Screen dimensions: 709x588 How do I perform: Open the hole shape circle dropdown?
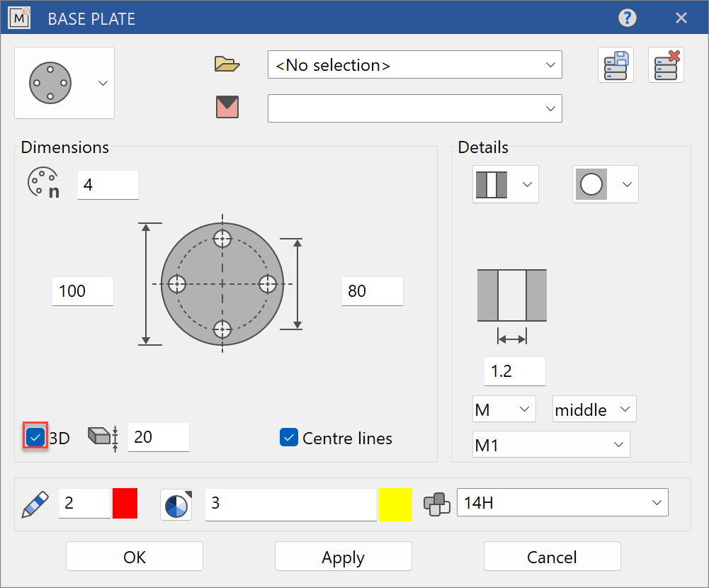(x=606, y=184)
